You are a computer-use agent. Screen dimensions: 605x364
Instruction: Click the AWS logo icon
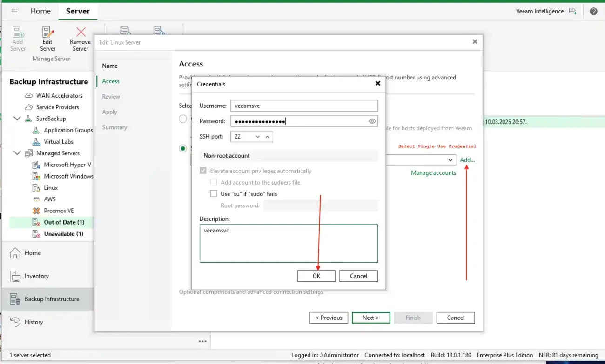(x=36, y=199)
